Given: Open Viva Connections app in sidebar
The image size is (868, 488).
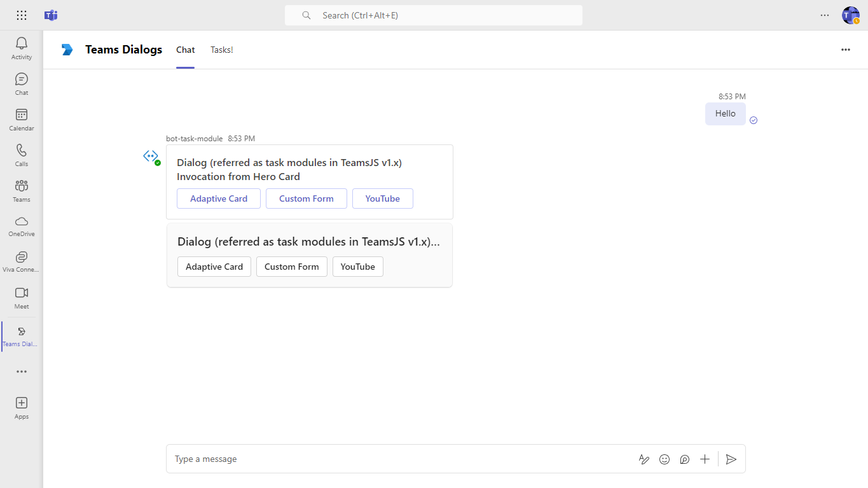Looking at the screenshot, I should click(22, 261).
